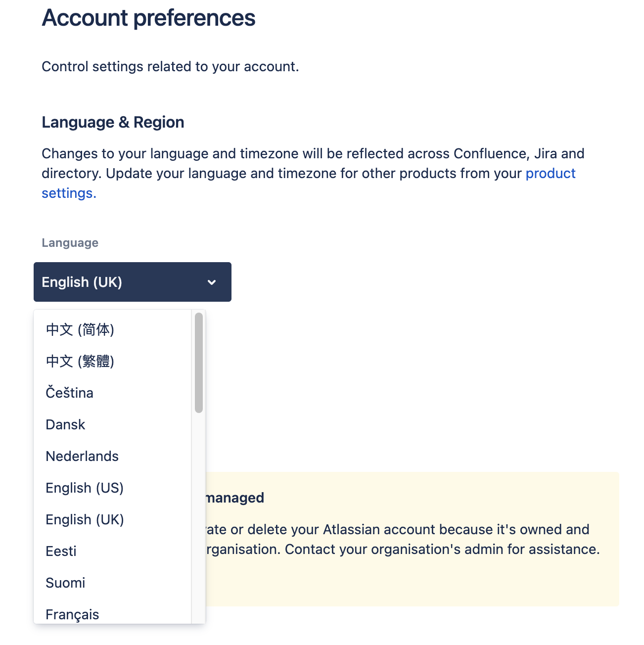The height and width of the screenshot is (645, 644).
Task: Select 中文 (繁體) language option
Action: [x=80, y=361]
